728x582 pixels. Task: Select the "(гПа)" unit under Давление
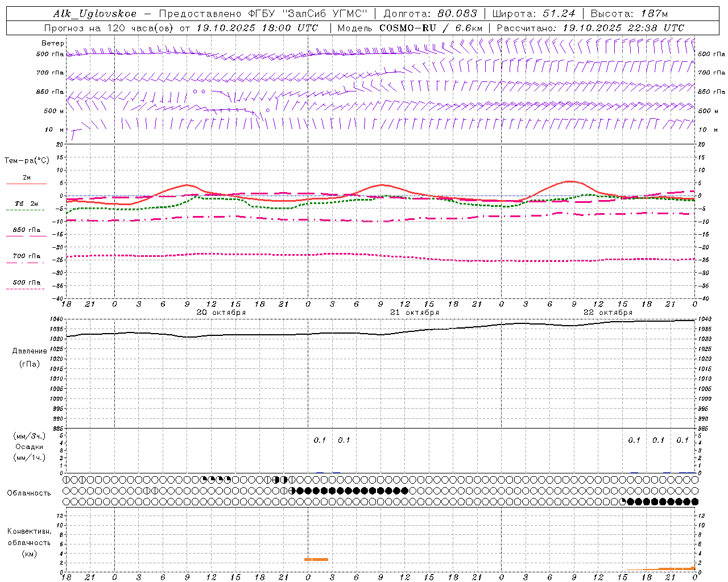coord(30,364)
